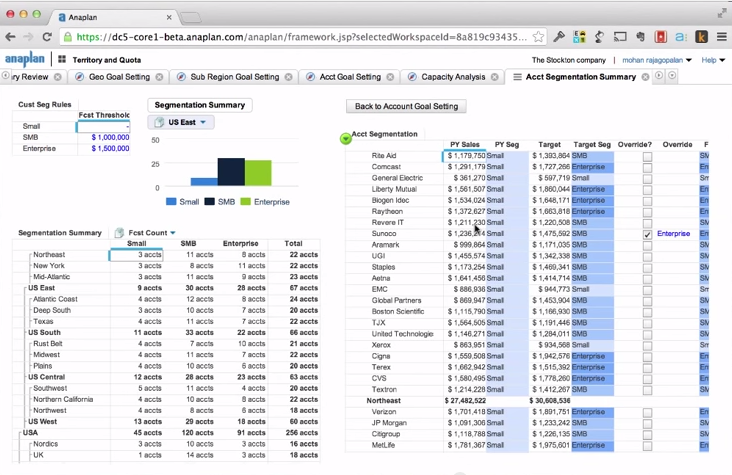Click the SMB dark legend swatch

209,202
